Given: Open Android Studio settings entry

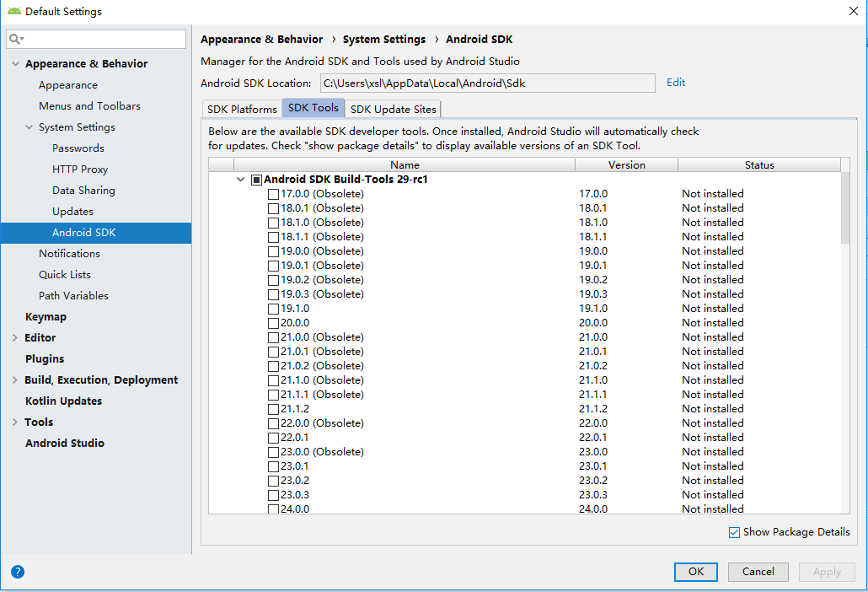Looking at the screenshot, I should pos(65,443).
